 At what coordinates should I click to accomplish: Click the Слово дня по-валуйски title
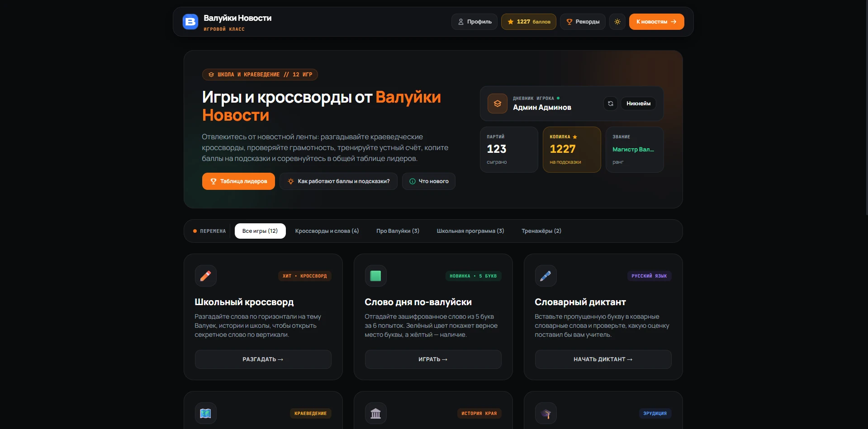(x=418, y=302)
